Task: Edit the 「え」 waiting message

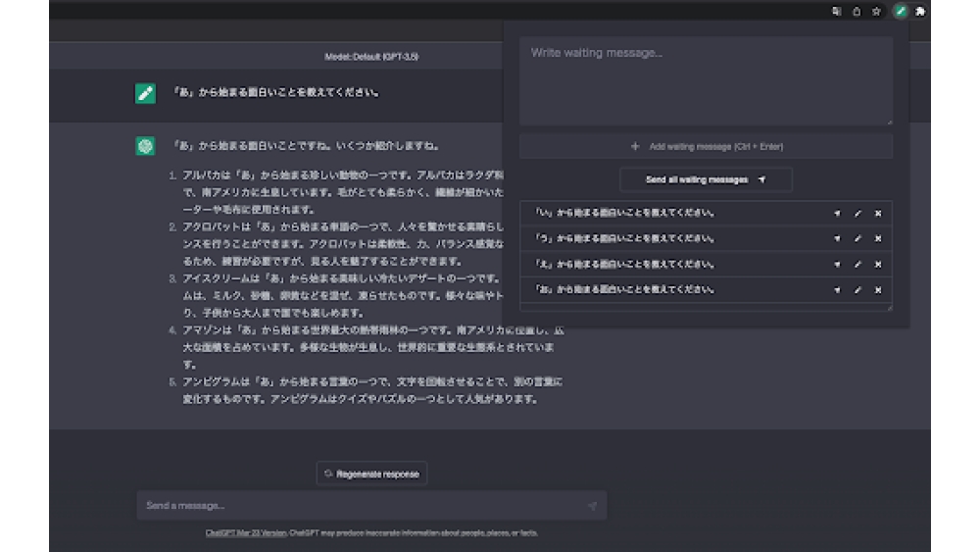Action: click(x=857, y=265)
